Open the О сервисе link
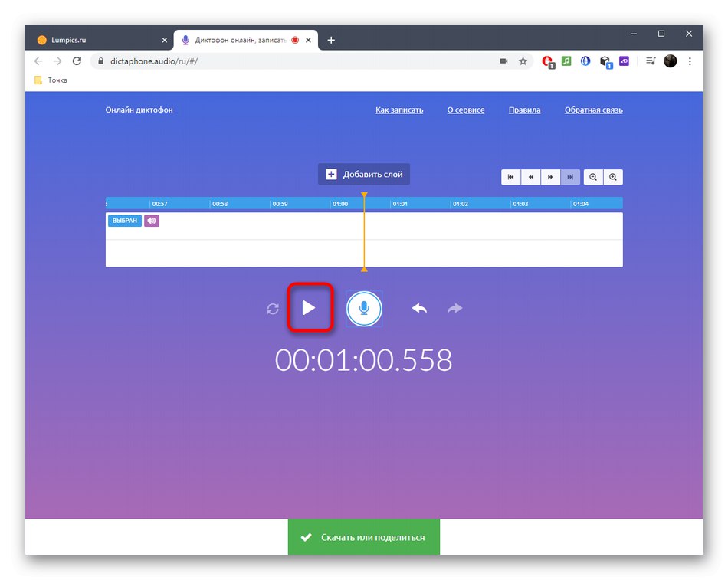This screenshot has height=580, width=728. [466, 110]
